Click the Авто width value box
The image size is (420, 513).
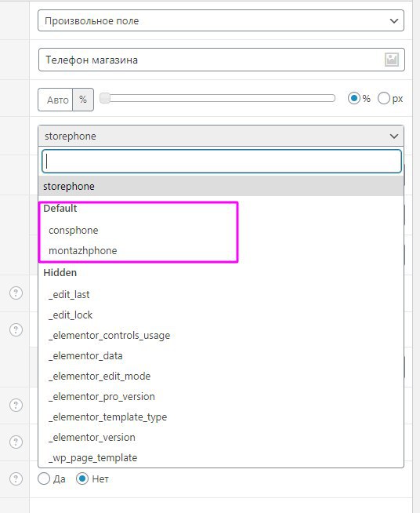[55, 100]
